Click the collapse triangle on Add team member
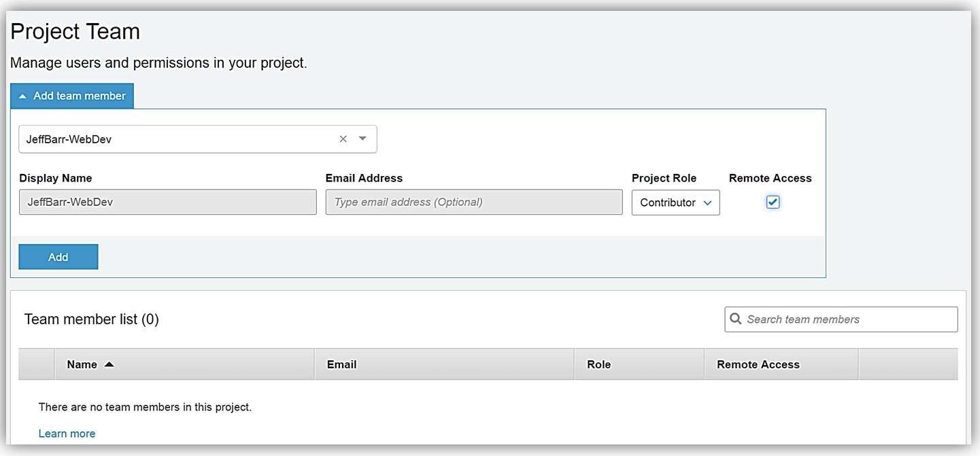Image resolution: width=980 pixels, height=456 pixels. pos(22,97)
